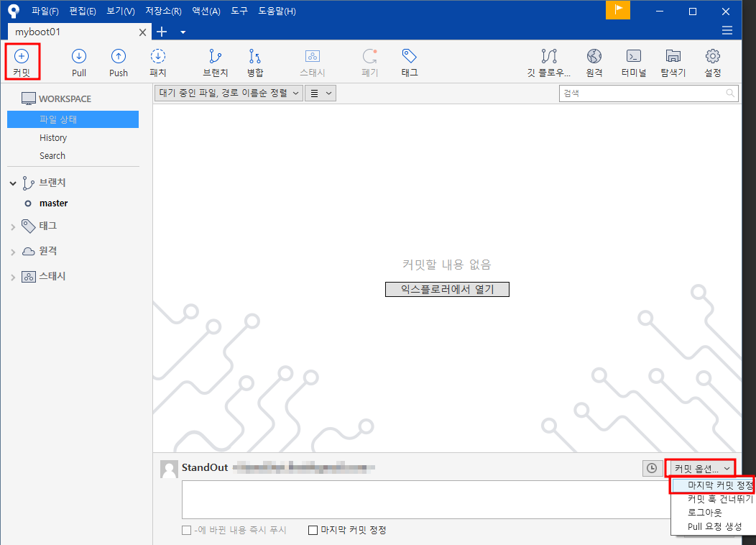Expand the 스태시 section in sidebar
Viewport: 756px width, 545px height.
(13, 278)
